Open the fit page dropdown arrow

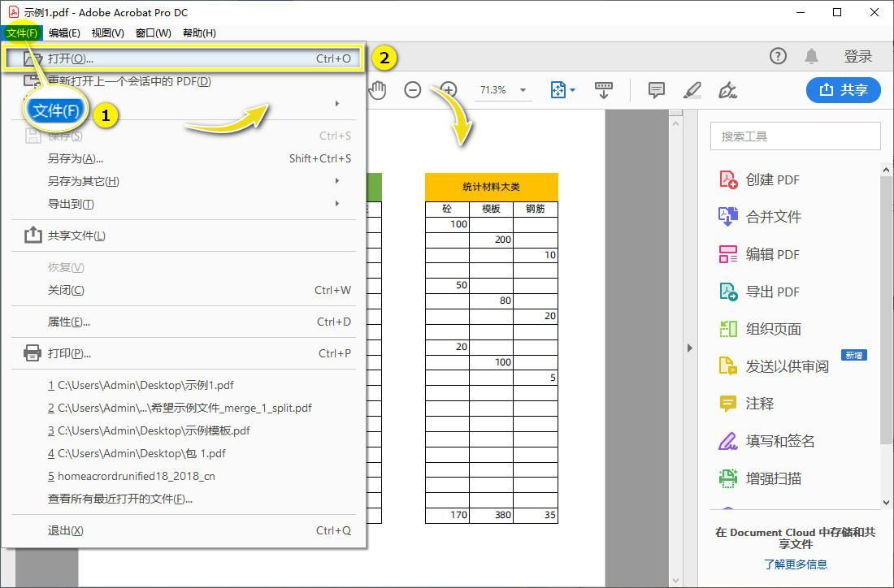(572, 90)
